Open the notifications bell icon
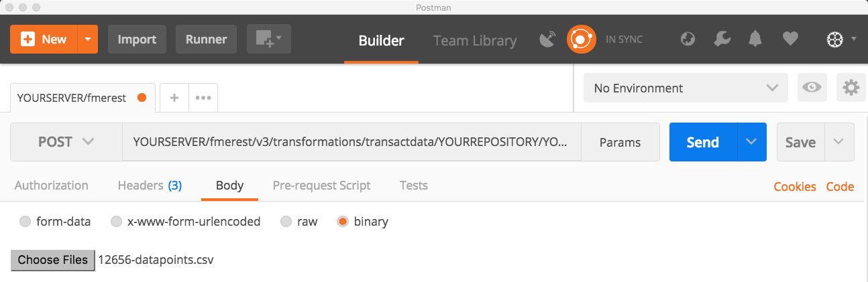Screen dimensions: 868x282 coord(756,40)
